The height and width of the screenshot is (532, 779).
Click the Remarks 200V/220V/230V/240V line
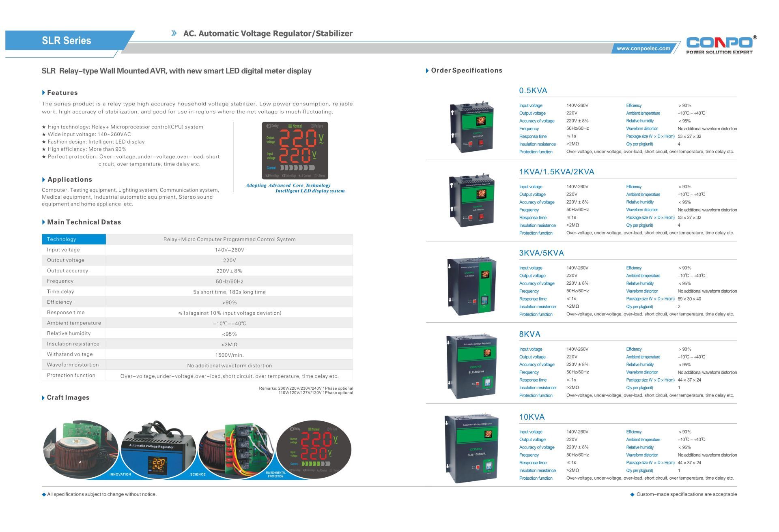pyautogui.click(x=306, y=388)
